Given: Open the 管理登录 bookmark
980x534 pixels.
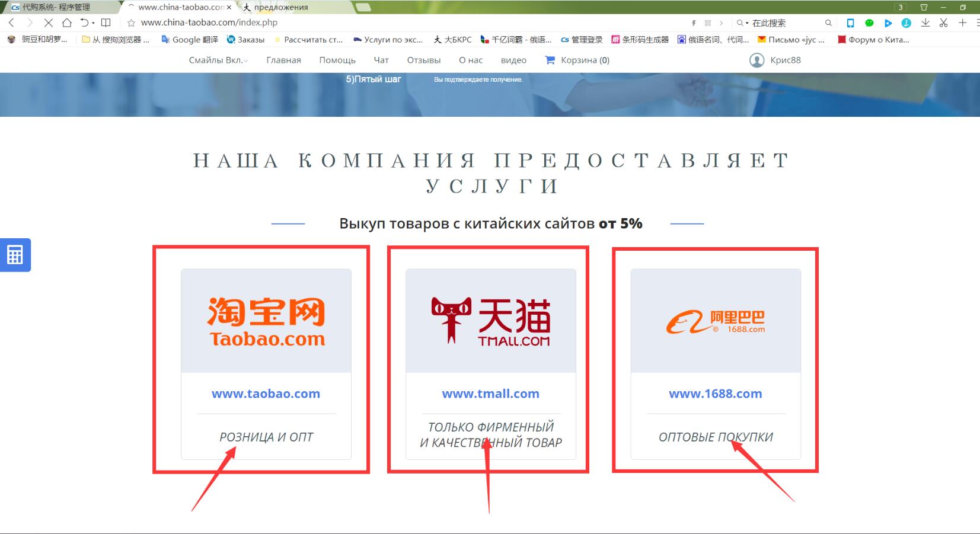Looking at the screenshot, I should click(x=582, y=40).
